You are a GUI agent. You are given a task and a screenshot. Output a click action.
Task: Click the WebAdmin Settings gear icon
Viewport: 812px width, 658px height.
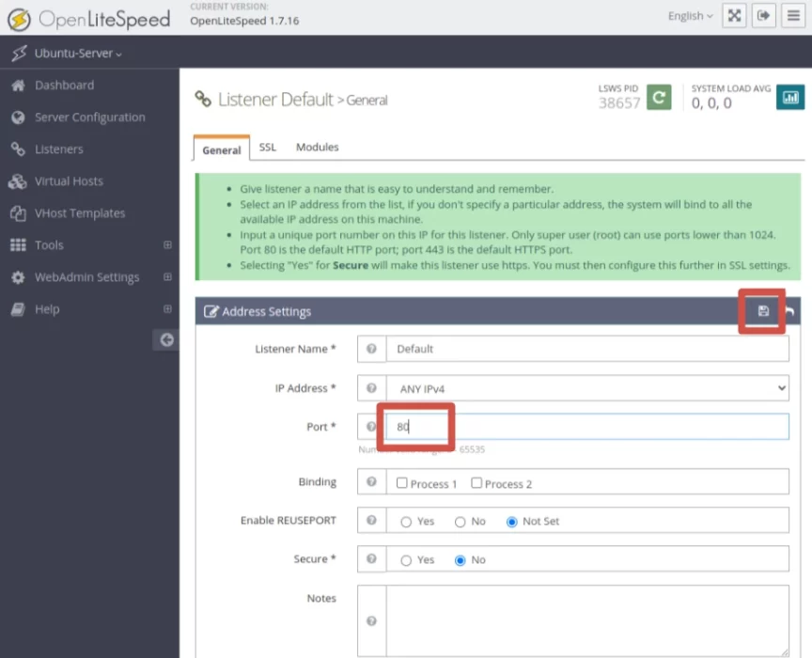pyautogui.click(x=18, y=277)
